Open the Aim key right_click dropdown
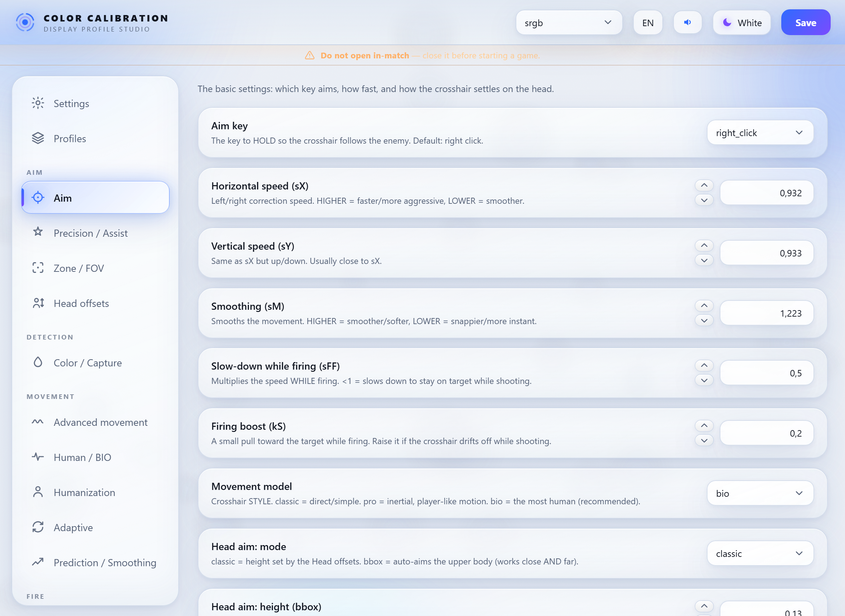The width and height of the screenshot is (845, 616). [x=760, y=133]
